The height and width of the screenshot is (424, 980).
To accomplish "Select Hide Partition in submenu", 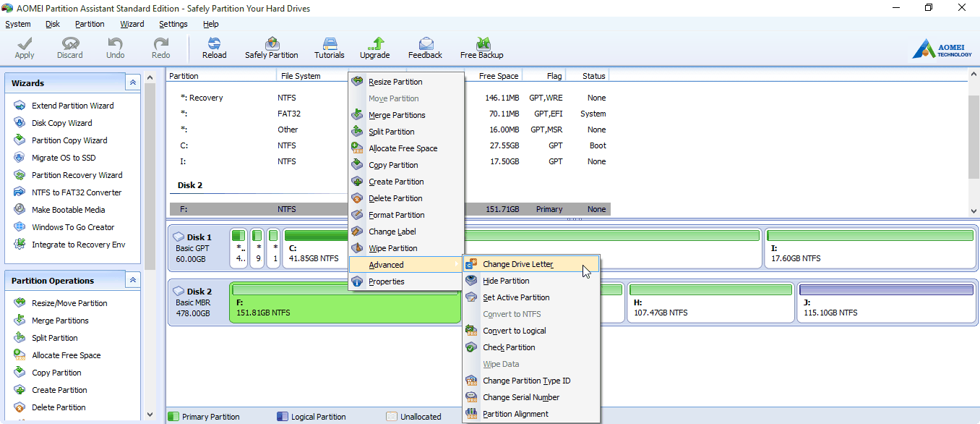I will 531,281.
